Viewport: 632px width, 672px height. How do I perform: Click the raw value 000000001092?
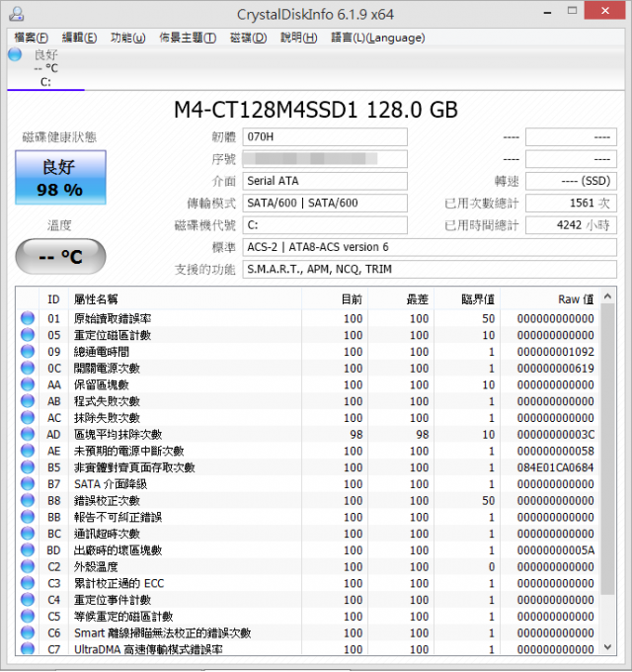(555, 352)
